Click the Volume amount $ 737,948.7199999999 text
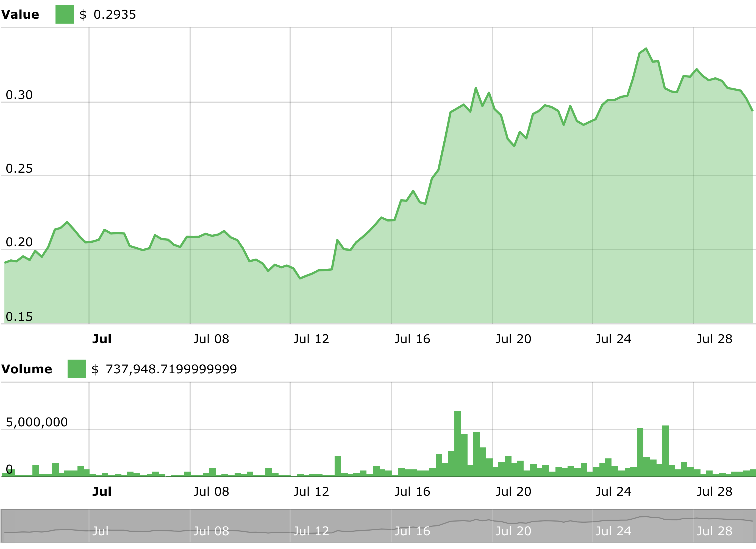 (x=164, y=369)
